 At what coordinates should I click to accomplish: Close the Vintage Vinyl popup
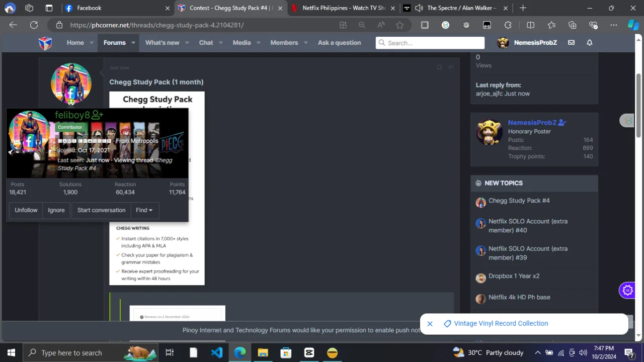pyautogui.click(x=430, y=324)
